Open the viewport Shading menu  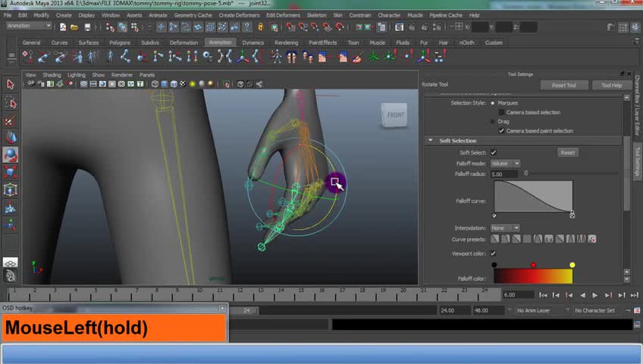point(52,75)
